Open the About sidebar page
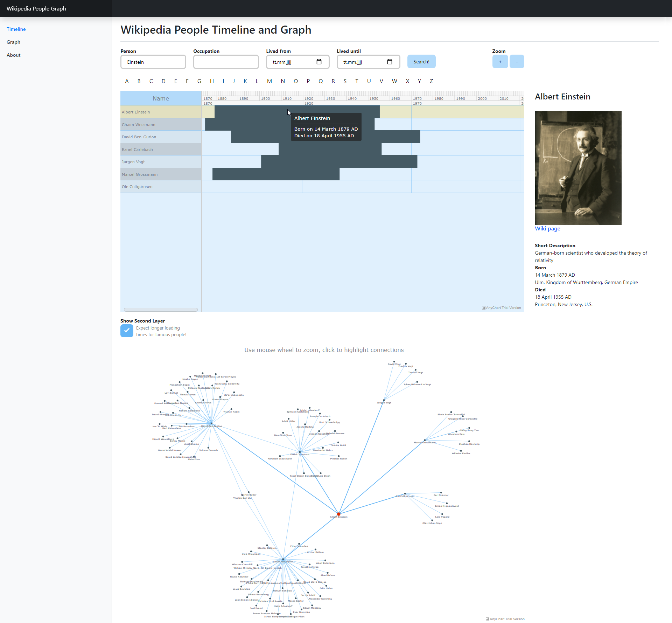The width and height of the screenshot is (672, 623). click(13, 55)
